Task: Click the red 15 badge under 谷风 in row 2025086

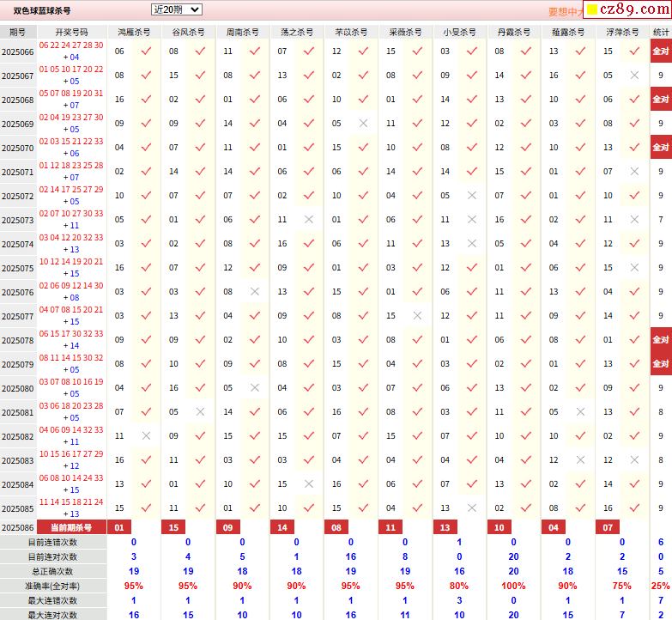Action: tap(173, 527)
